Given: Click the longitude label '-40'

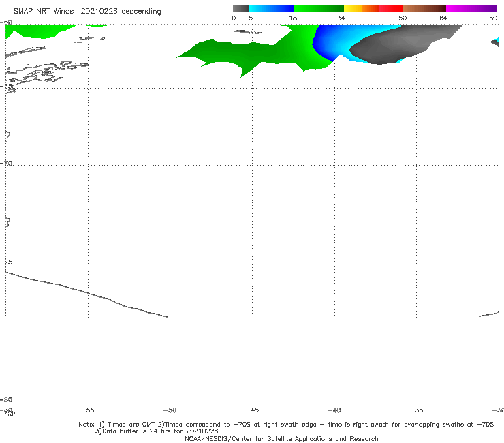Looking at the screenshot, I should 334,410.
